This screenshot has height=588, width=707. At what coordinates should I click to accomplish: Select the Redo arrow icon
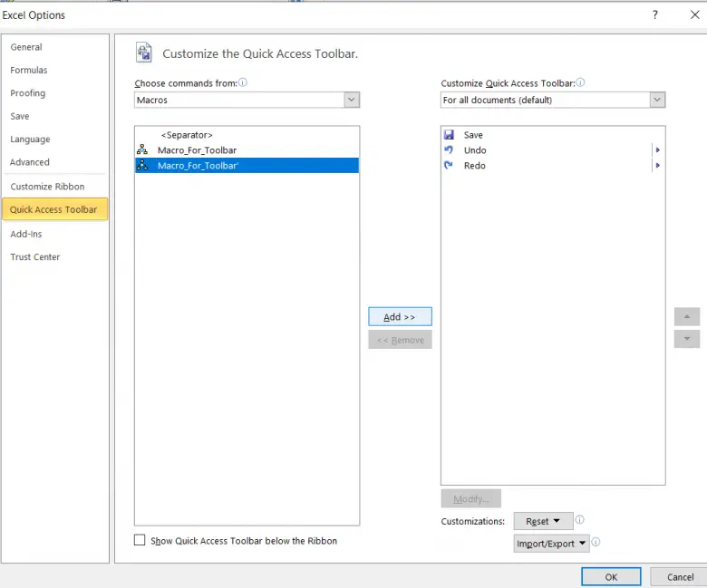[449, 166]
